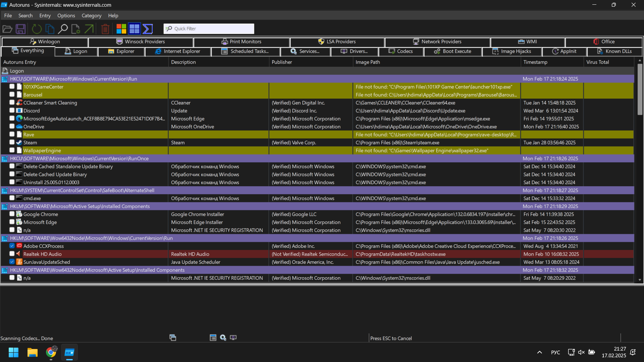Image resolution: width=644 pixels, height=362 pixels.
Task: Click the Realtek HD Audio speaker icon
Action: pyautogui.click(x=19, y=254)
